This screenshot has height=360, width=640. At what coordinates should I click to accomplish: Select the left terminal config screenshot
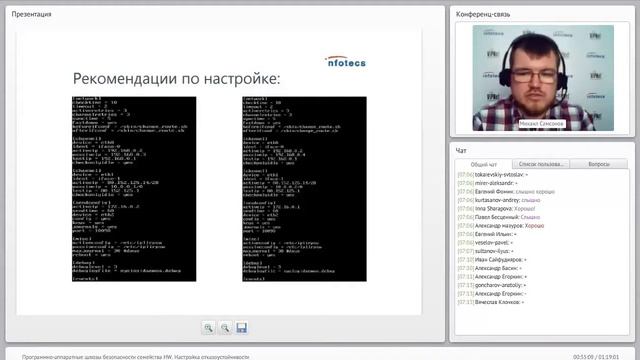click(x=134, y=189)
